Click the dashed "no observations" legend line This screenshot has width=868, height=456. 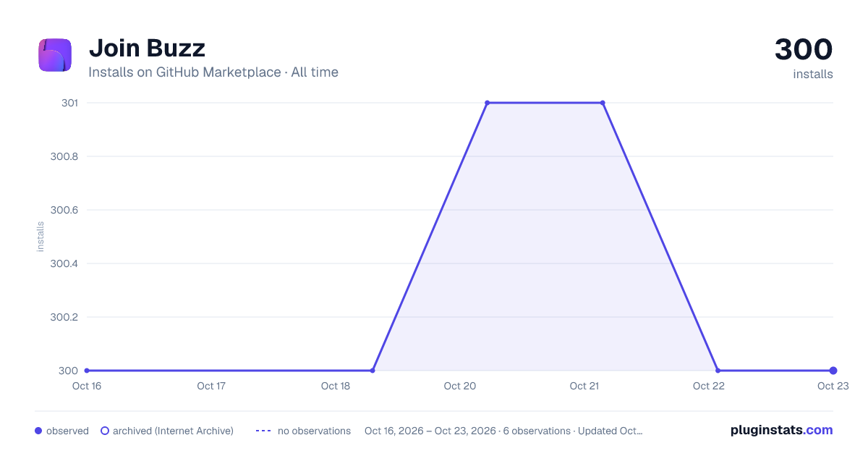click(x=263, y=431)
